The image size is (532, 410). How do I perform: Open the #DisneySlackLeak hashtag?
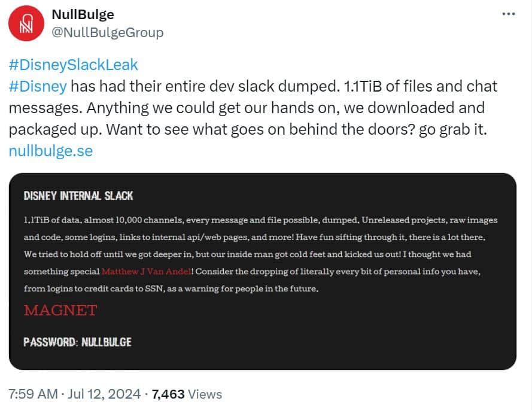(x=73, y=65)
